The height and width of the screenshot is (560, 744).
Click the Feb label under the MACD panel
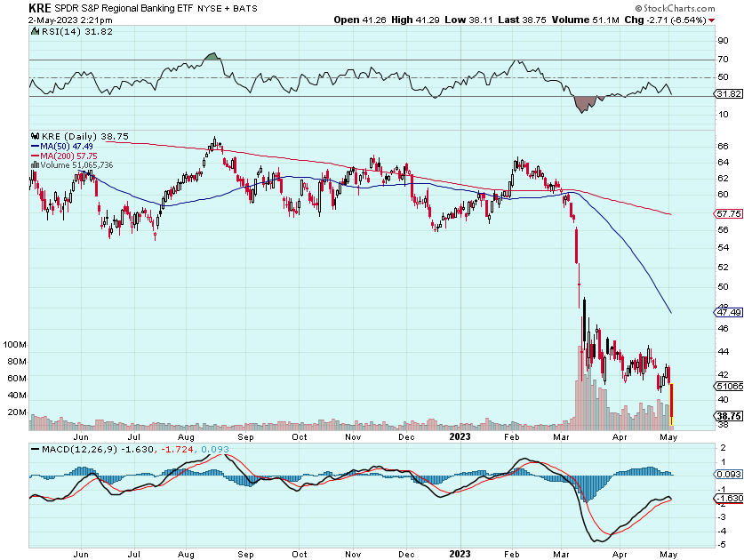click(x=511, y=555)
